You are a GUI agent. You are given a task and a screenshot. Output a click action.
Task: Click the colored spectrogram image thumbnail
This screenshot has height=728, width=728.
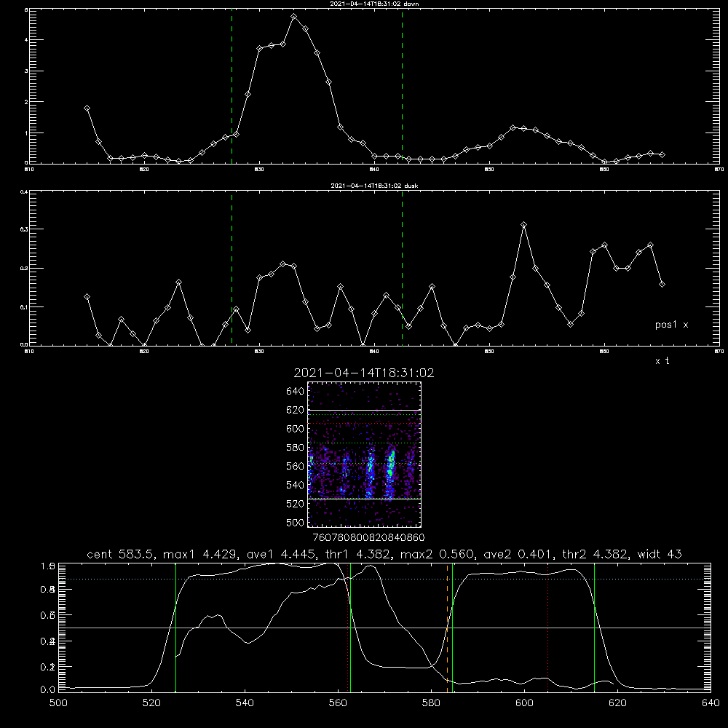[x=365, y=454]
